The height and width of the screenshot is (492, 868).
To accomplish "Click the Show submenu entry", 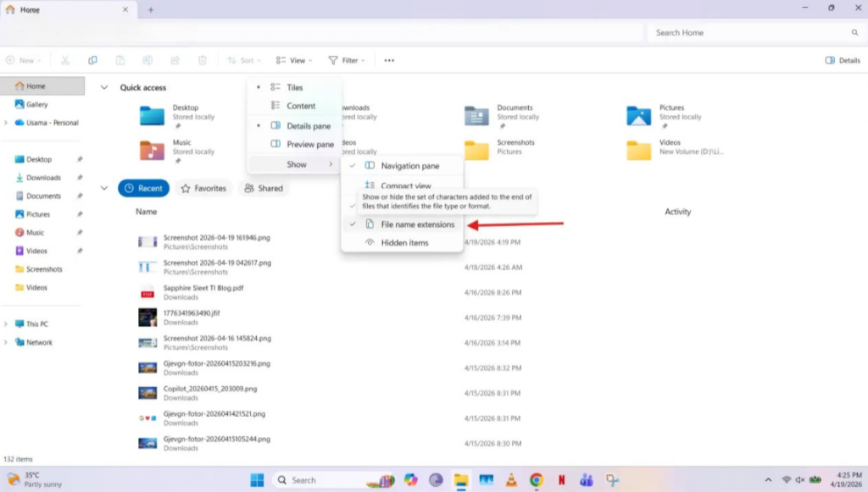I will (x=294, y=164).
